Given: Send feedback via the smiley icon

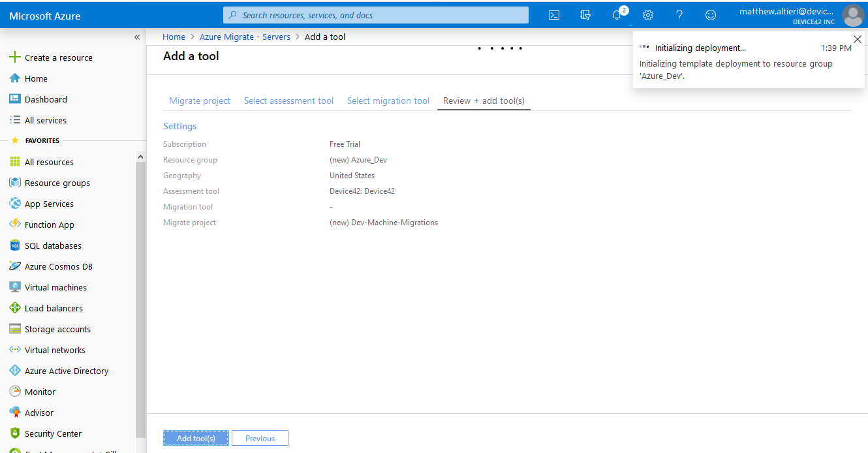Looking at the screenshot, I should click(x=711, y=15).
